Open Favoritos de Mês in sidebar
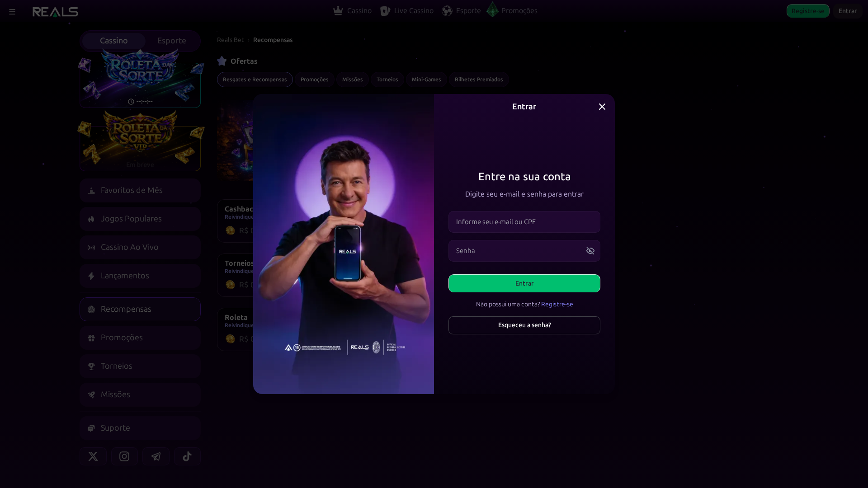Viewport: 868px width, 488px height. coord(140,190)
